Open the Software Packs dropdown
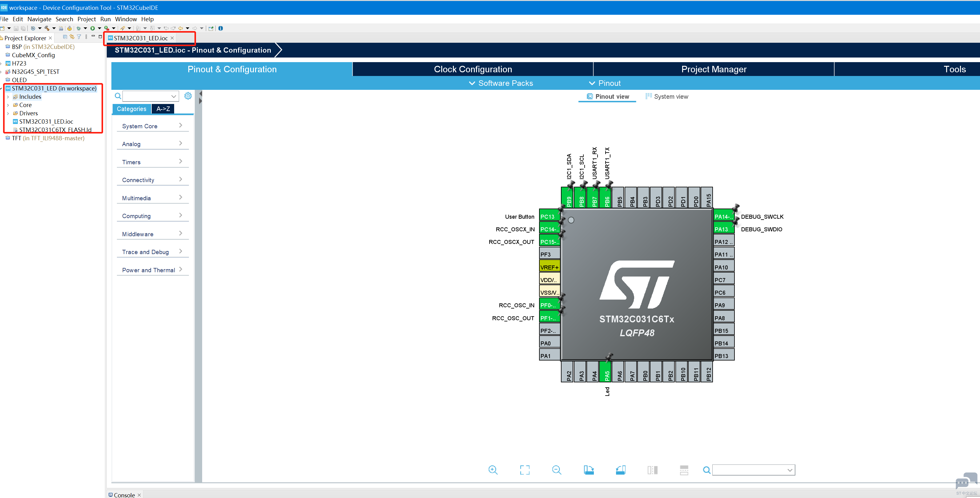The width and height of the screenshot is (980, 498). click(x=501, y=83)
